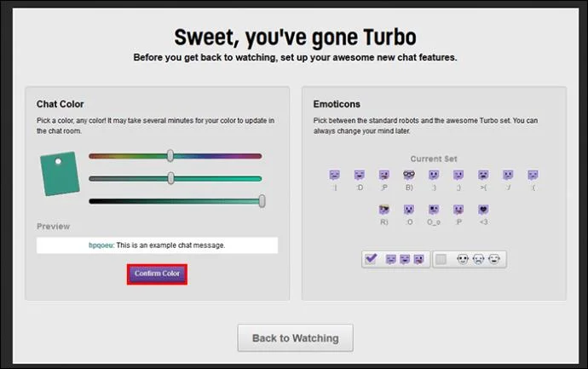Click the 'Chat Color' heading
588x369 pixels.
tap(60, 104)
